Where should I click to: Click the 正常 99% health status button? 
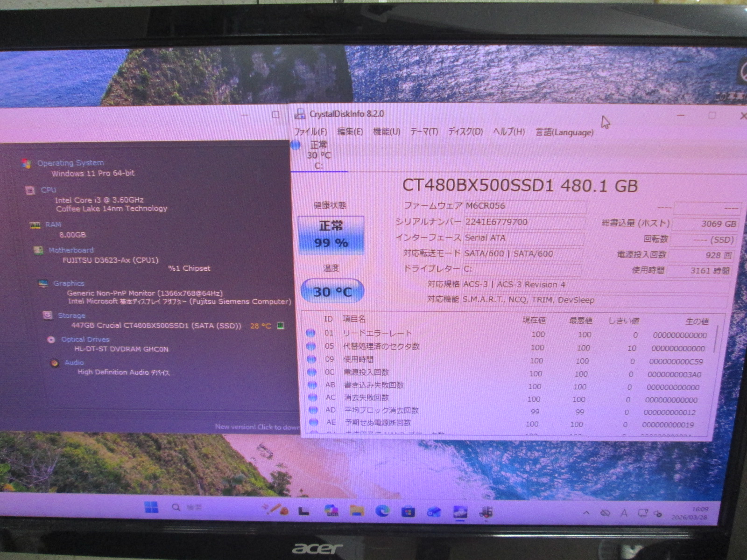point(331,235)
